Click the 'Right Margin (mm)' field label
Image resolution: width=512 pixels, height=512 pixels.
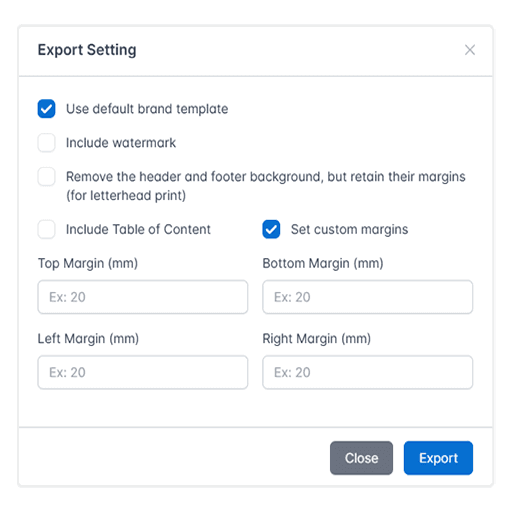click(317, 339)
